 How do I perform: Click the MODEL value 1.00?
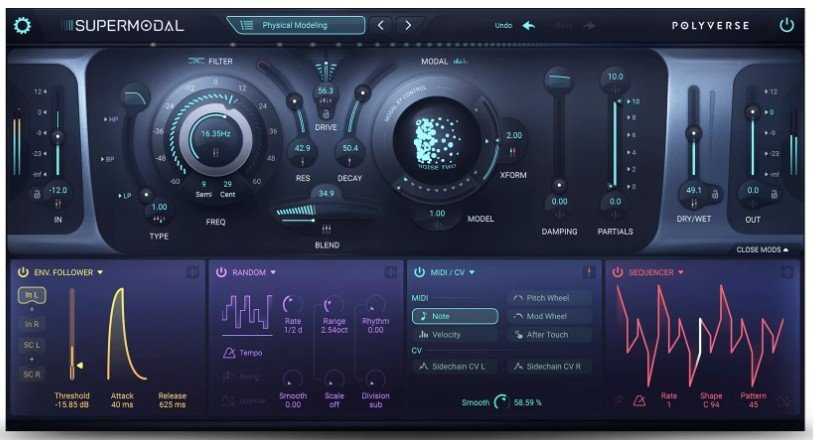point(437,214)
